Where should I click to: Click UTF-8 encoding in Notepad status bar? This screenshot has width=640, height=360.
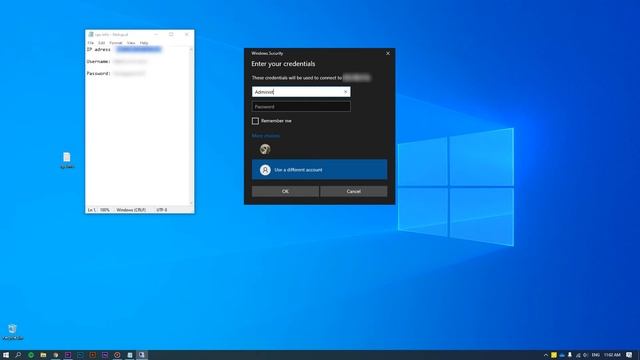[162, 210]
